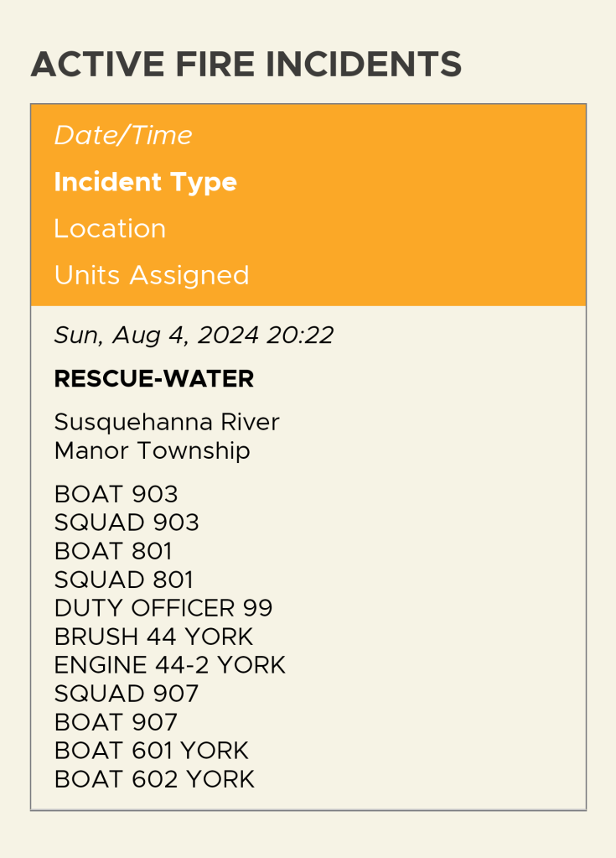
Task: Click ENGINE 44-2 YORK unit
Action: (169, 666)
